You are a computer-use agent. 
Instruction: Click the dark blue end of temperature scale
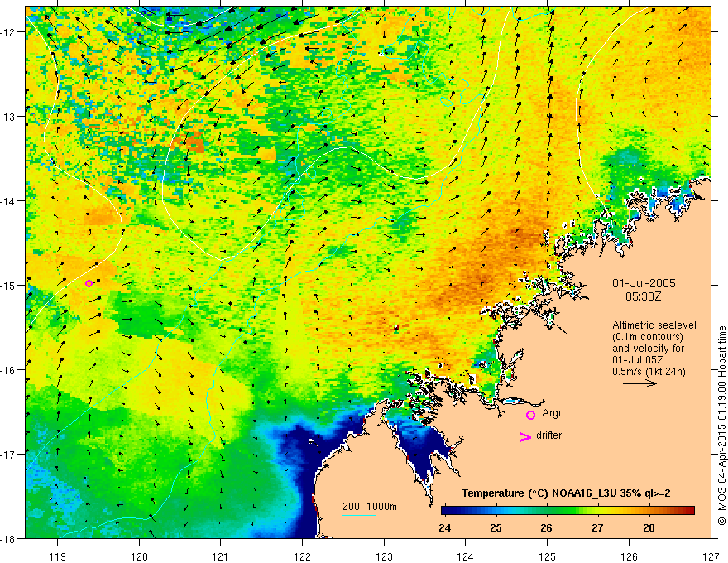click(x=445, y=510)
